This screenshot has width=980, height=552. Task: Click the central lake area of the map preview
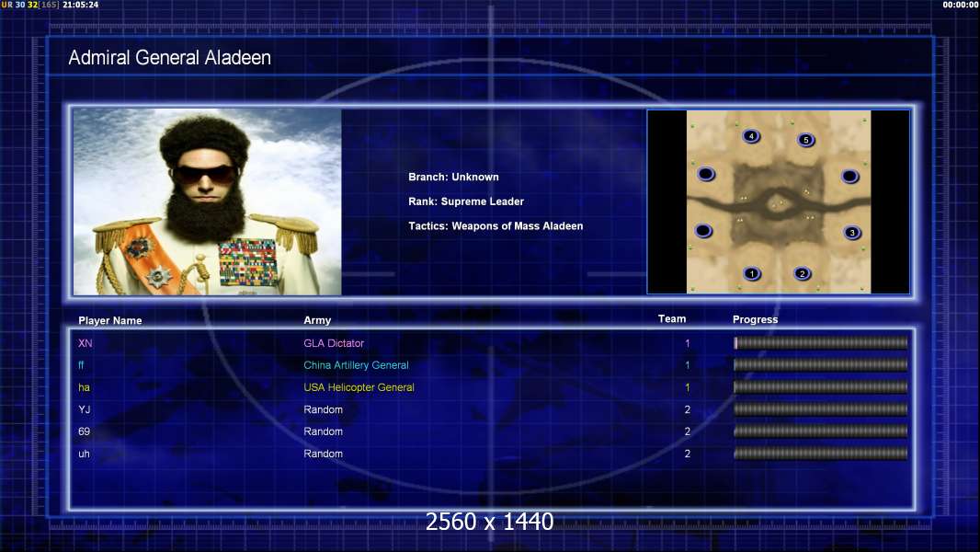pos(777,204)
